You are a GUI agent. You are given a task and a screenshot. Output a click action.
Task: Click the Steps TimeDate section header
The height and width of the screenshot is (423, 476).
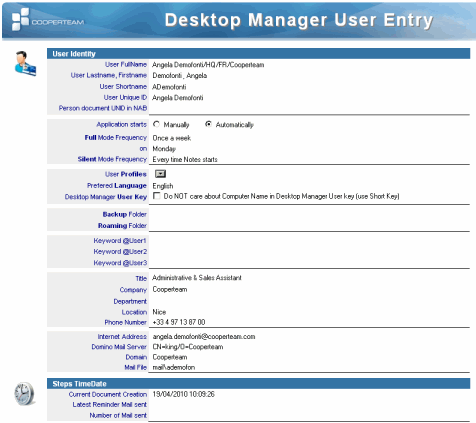tap(259, 384)
